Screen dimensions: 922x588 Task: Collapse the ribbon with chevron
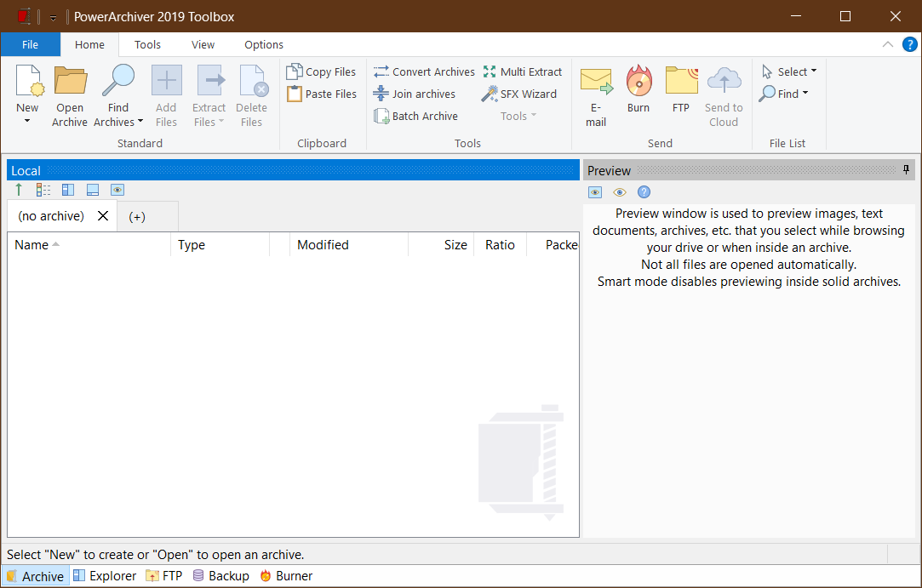[888, 45]
